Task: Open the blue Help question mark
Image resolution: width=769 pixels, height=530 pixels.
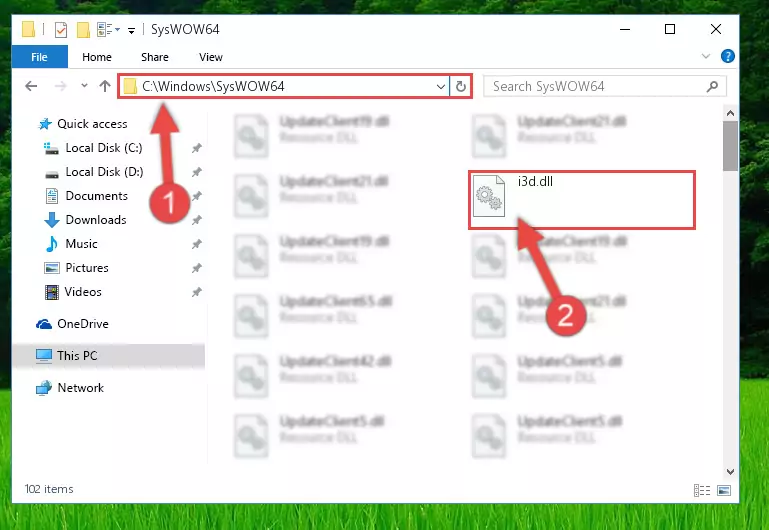Action: [727, 56]
